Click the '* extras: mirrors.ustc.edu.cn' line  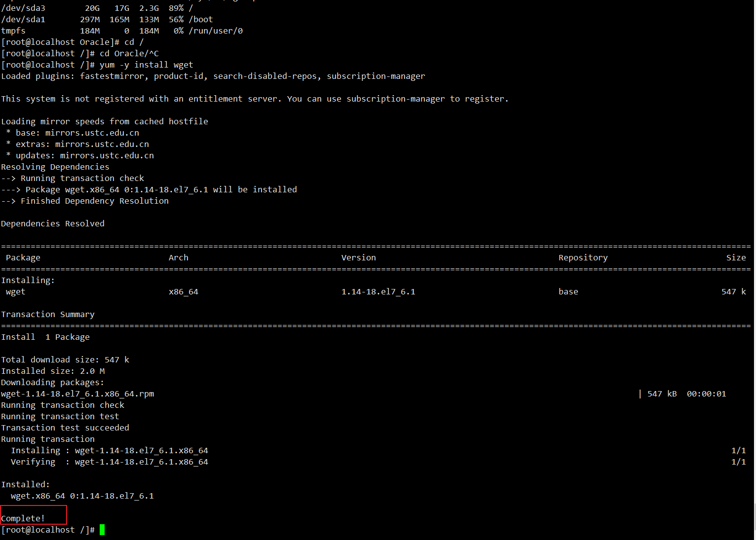pos(77,144)
